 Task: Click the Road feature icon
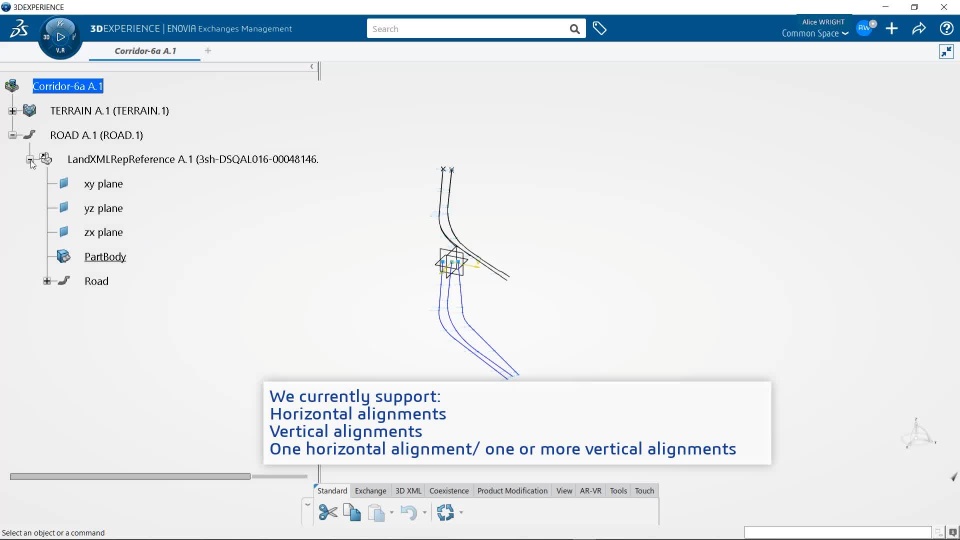(64, 280)
